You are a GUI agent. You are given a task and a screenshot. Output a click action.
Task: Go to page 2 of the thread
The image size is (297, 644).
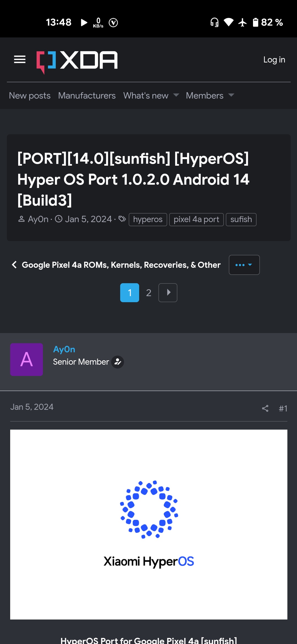149,293
